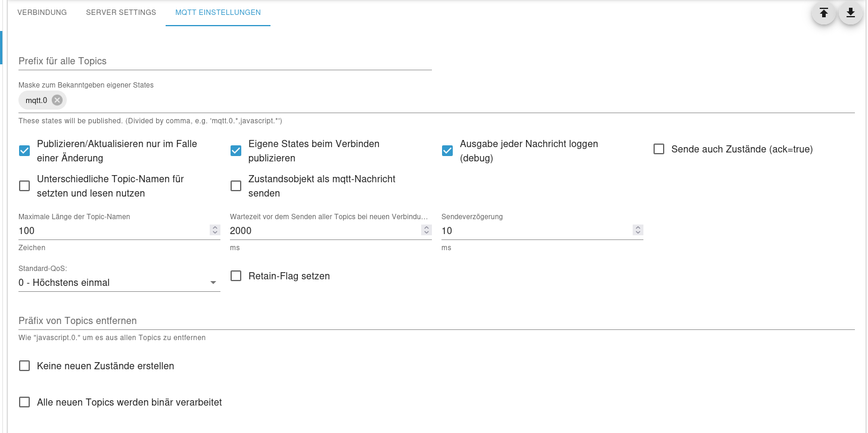This screenshot has height=433, width=868.
Task: Click the Präfix von Topics entfernen field
Action: pyautogui.click(x=437, y=320)
